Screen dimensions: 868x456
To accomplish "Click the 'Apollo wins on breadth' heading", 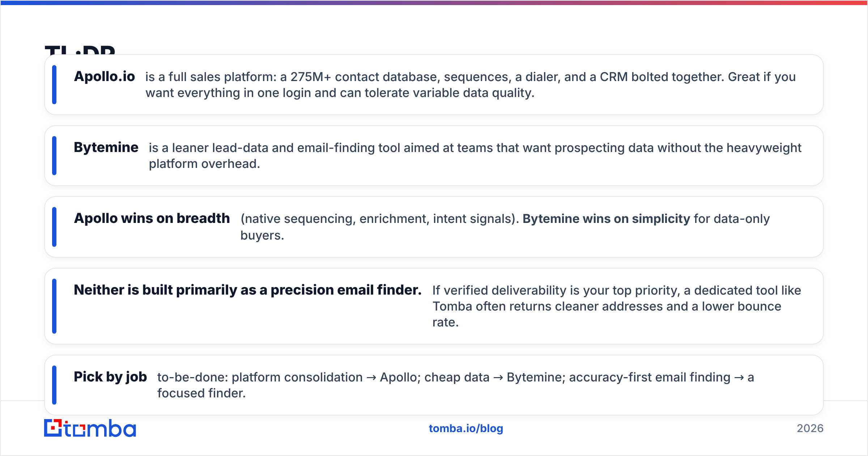I will (152, 218).
